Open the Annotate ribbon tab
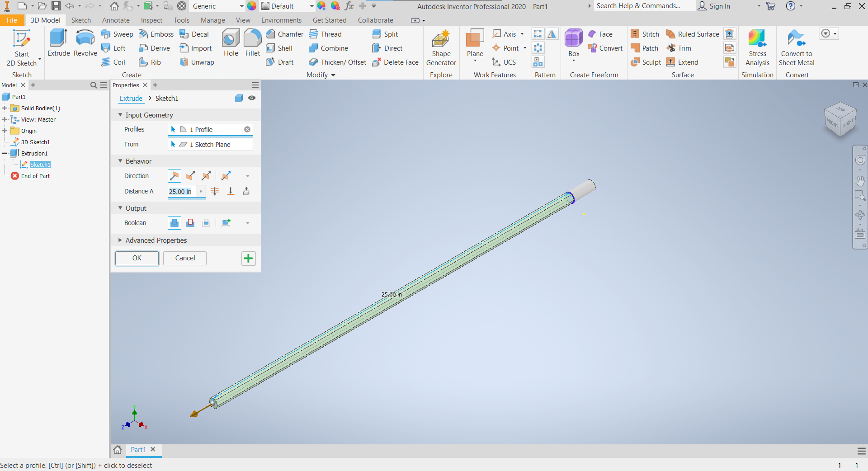The width and height of the screenshot is (868, 471). click(116, 20)
